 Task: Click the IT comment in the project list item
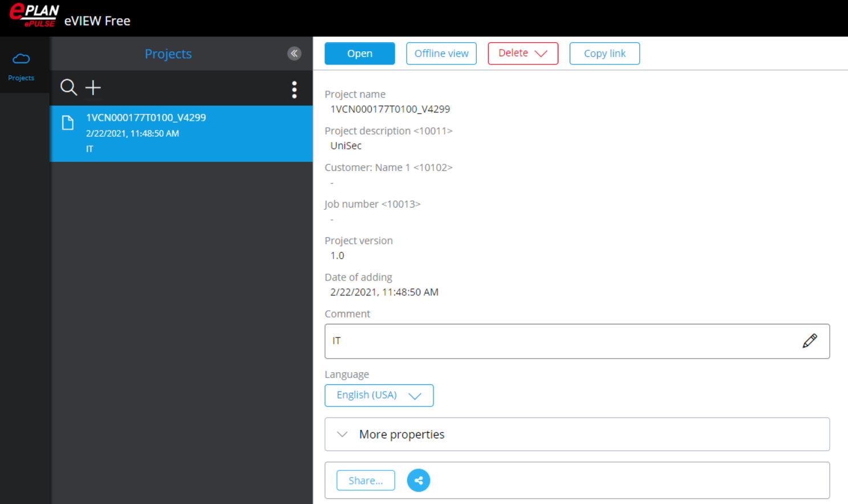[90, 149]
